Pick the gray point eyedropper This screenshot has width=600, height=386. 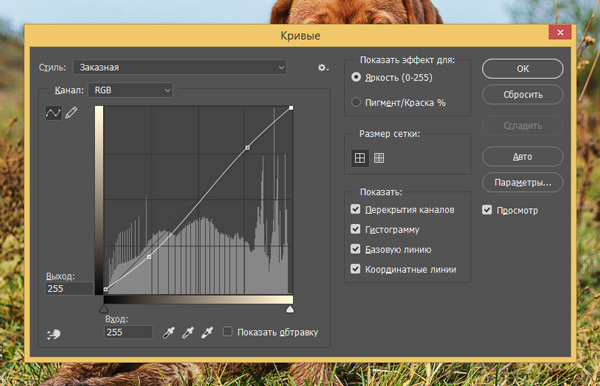(x=188, y=332)
